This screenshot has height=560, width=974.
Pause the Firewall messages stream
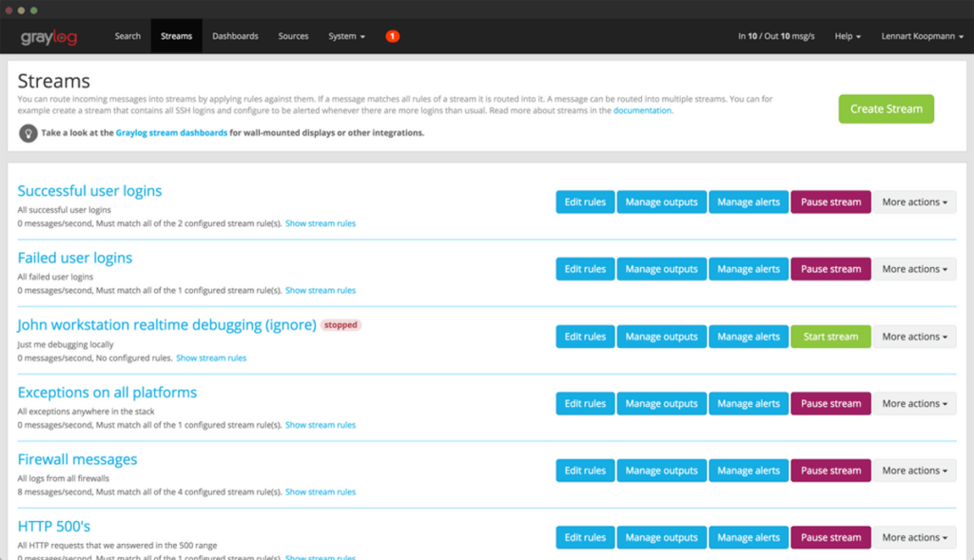[830, 470]
